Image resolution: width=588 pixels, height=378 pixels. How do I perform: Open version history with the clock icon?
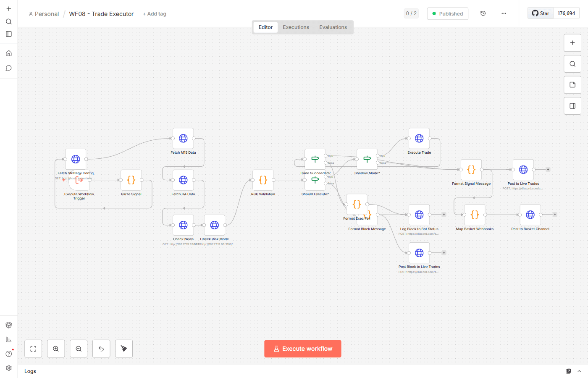(x=483, y=13)
